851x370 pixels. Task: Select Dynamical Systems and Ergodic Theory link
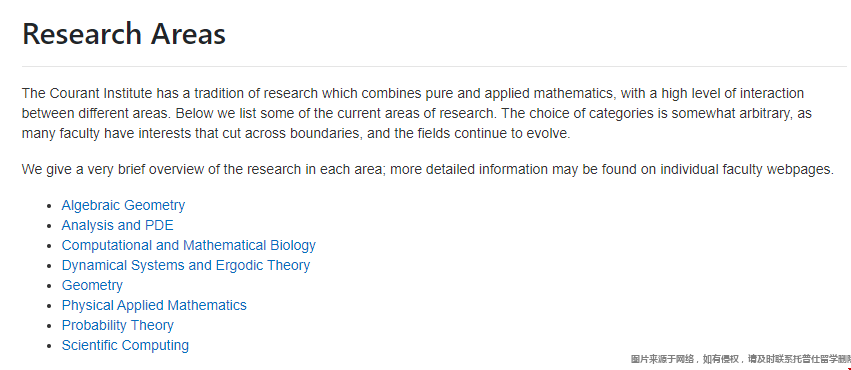(x=186, y=265)
